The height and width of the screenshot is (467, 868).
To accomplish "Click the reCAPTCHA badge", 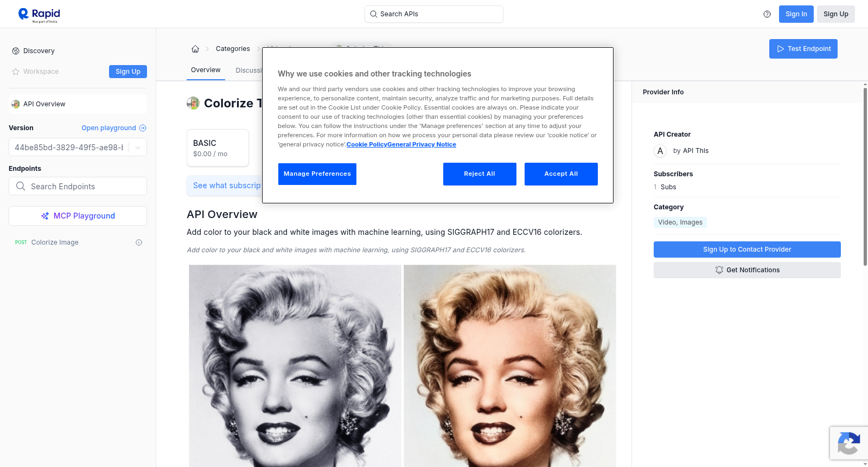I will pos(849,443).
